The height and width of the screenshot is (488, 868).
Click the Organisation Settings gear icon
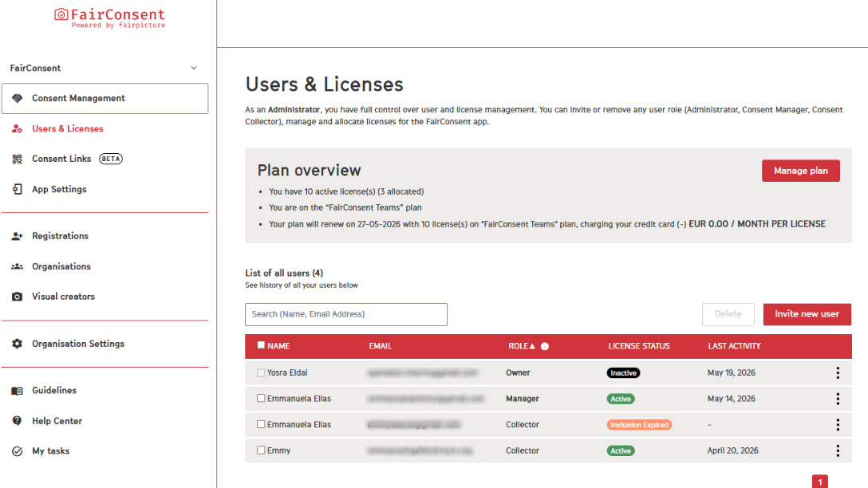[18, 344]
